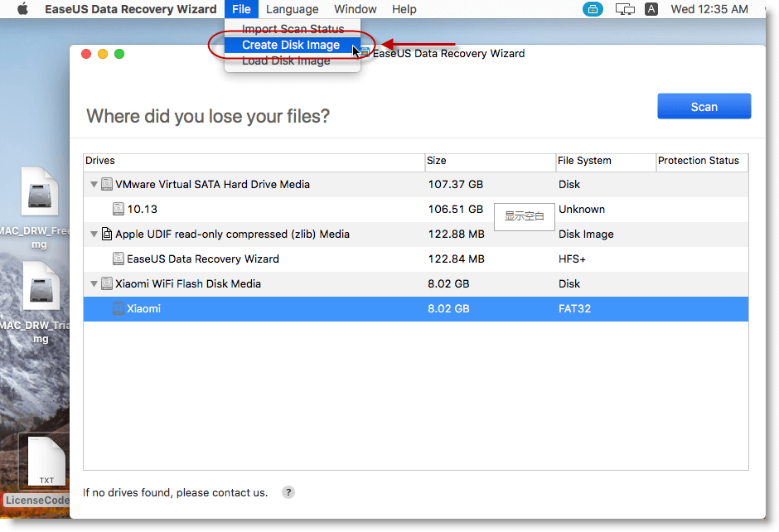Click the selected Xiaomi volume icon
Viewport: 779px width, 532px height.
pos(119,308)
